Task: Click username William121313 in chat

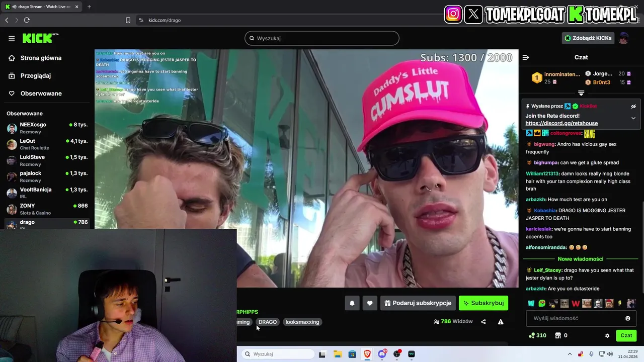Action: (542, 174)
